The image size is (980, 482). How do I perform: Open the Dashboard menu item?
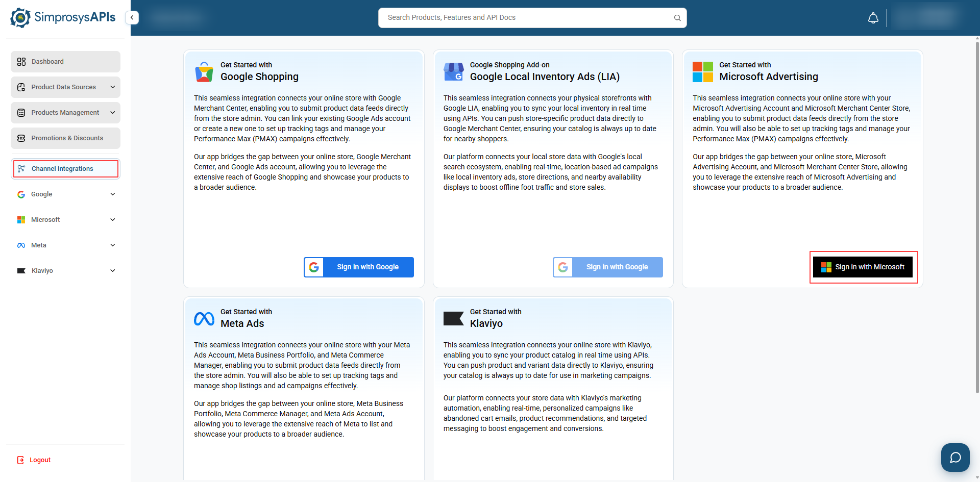click(x=65, y=62)
